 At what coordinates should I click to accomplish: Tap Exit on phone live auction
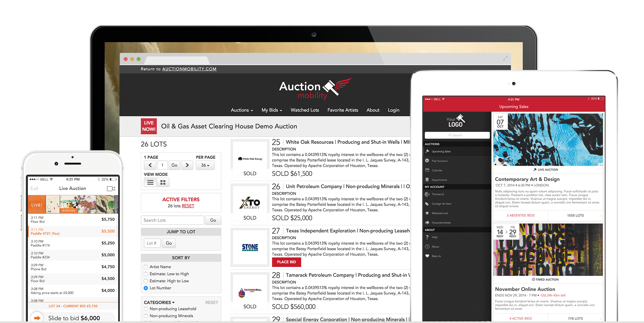(x=34, y=189)
